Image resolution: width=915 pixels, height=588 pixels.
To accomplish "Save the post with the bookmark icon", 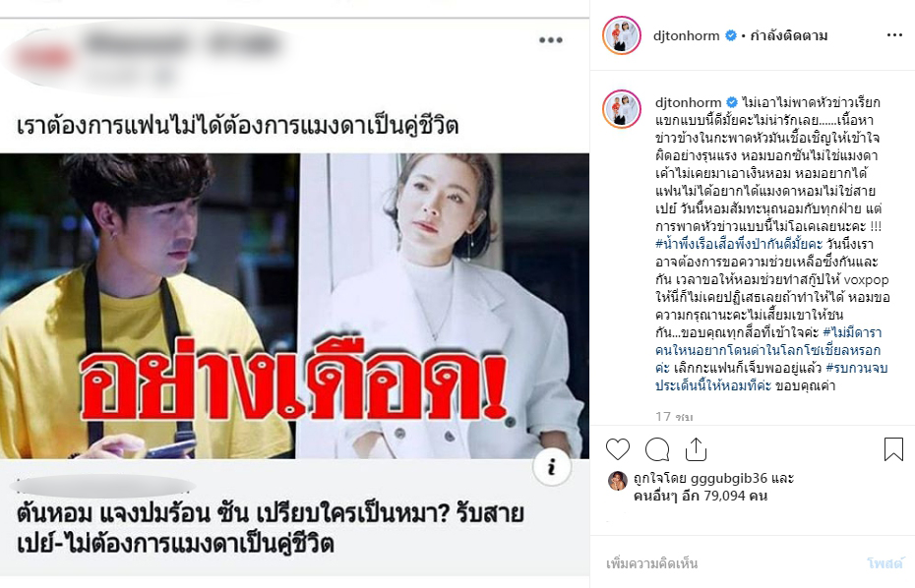I will [x=893, y=449].
